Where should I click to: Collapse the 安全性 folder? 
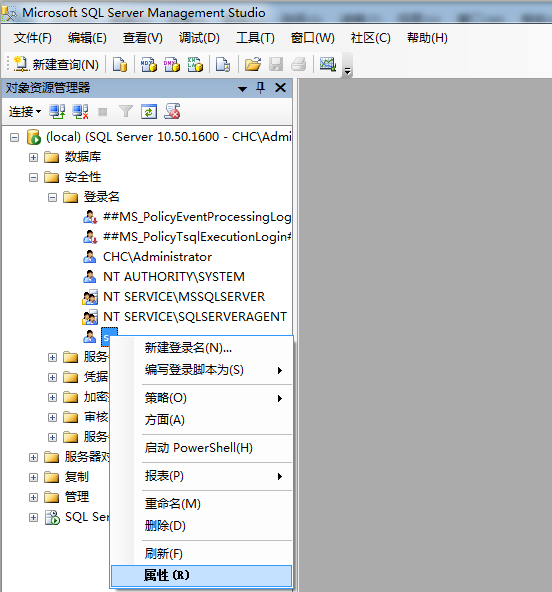[33, 177]
